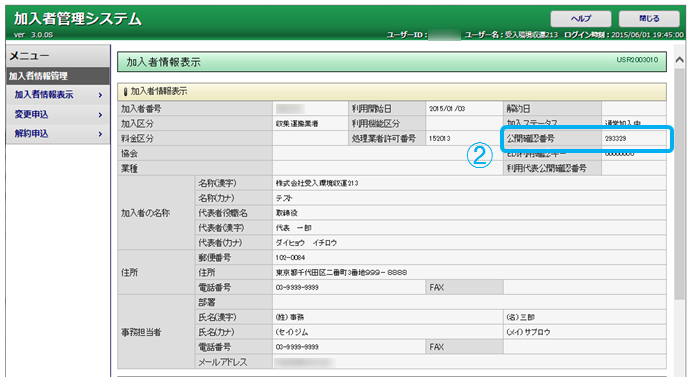
Task: Expand the arrow beside 解約申込
Action: 101,134
